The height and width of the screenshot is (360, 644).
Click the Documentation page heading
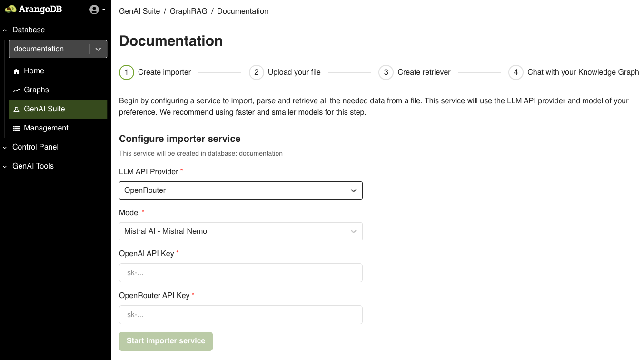[171, 41]
